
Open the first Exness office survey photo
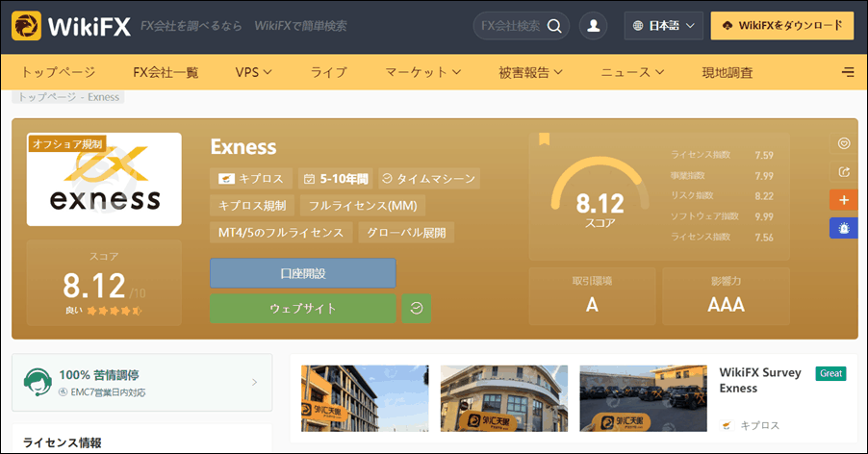coord(365,398)
